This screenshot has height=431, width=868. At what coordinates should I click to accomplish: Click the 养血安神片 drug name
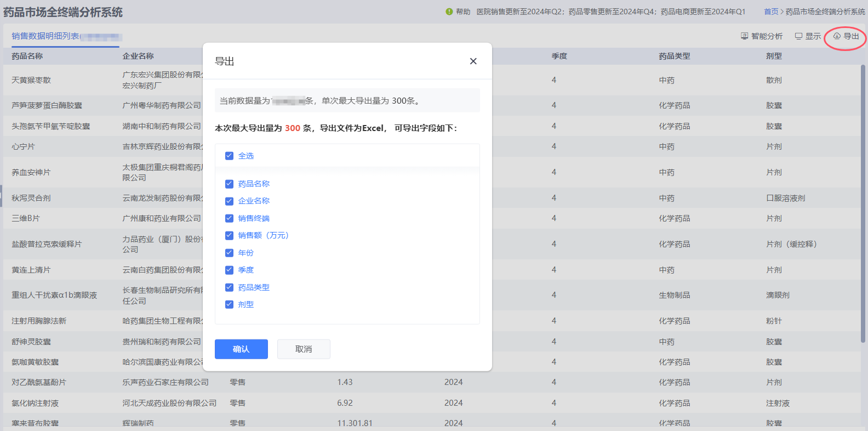click(31, 172)
